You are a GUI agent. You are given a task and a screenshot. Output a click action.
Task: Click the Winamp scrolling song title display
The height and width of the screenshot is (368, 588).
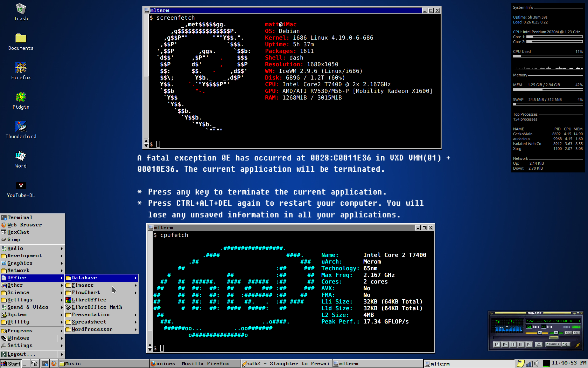coord(553,321)
